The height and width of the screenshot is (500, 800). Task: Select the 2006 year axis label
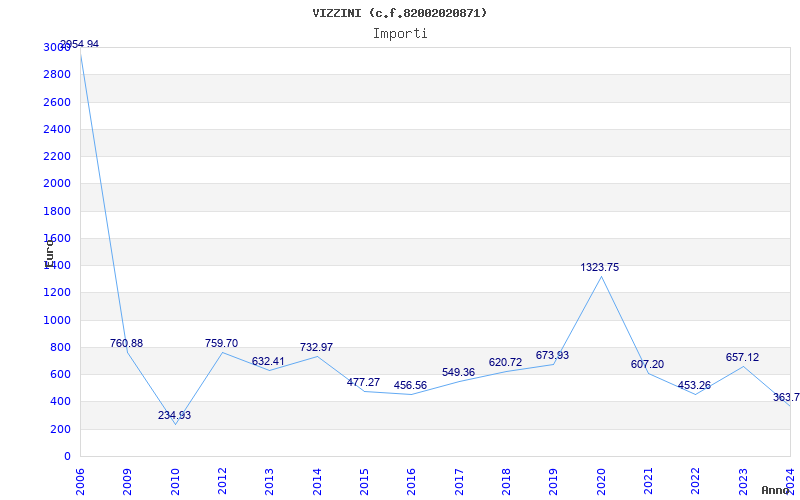pyautogui.click(x=80, y=482)
